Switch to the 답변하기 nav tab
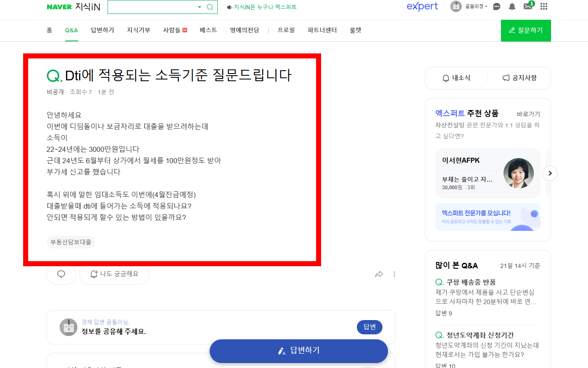Viewport: 588px width, 368px height. [x=103, y=30]
